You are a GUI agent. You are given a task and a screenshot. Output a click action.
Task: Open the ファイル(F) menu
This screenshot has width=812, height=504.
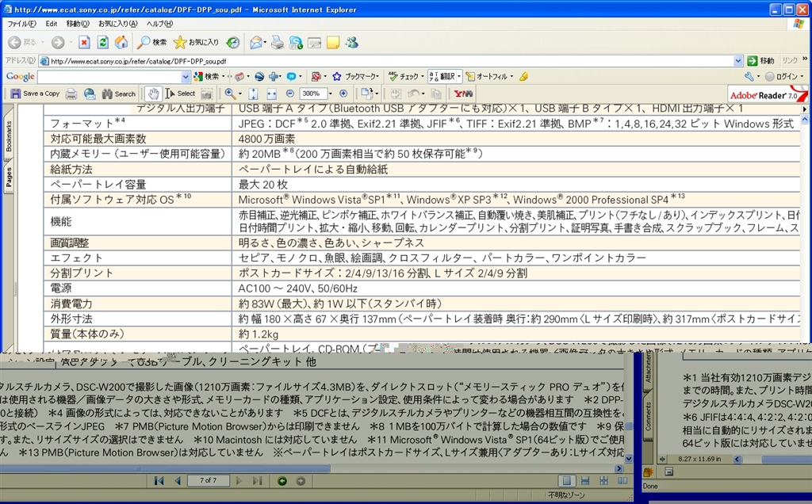(x=21, y=24)
